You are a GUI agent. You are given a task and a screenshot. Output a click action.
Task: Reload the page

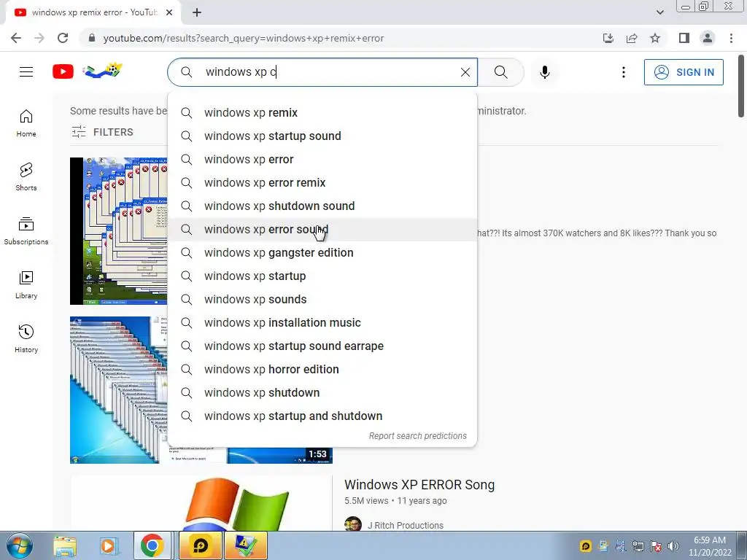click(63, 38)
